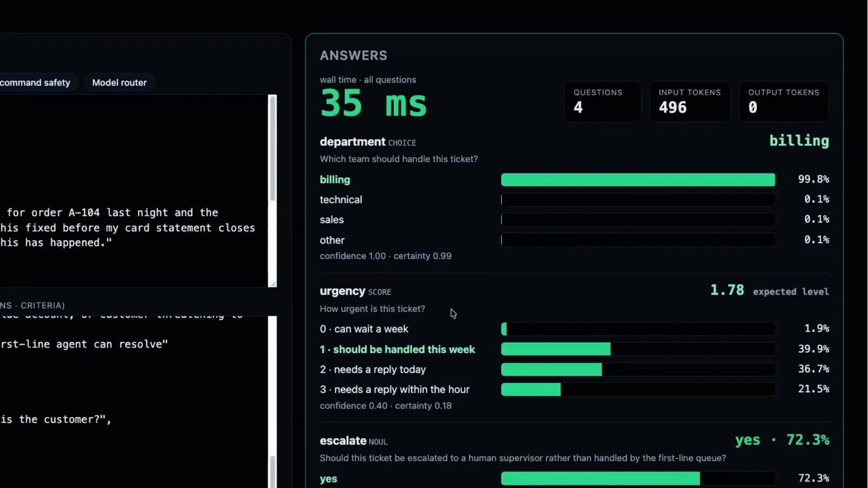The image size is (868, 488).
Task: Click the other option label
Action: pyautogui.click(x=332, y=240)
